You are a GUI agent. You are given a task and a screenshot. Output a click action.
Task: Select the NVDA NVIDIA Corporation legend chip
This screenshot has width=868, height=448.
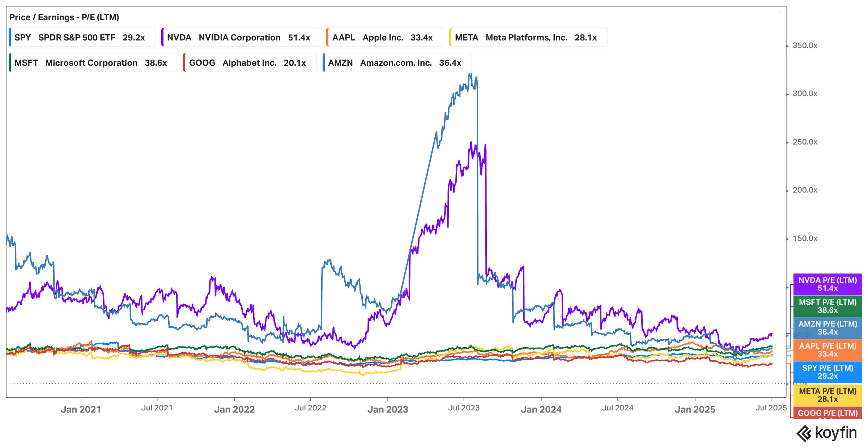coord(241,38)
